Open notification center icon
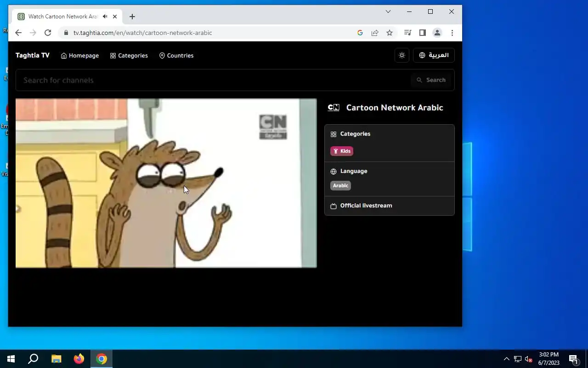Viewport: 588px width, 368px height. pyautogui.click(x=573, y=359)
